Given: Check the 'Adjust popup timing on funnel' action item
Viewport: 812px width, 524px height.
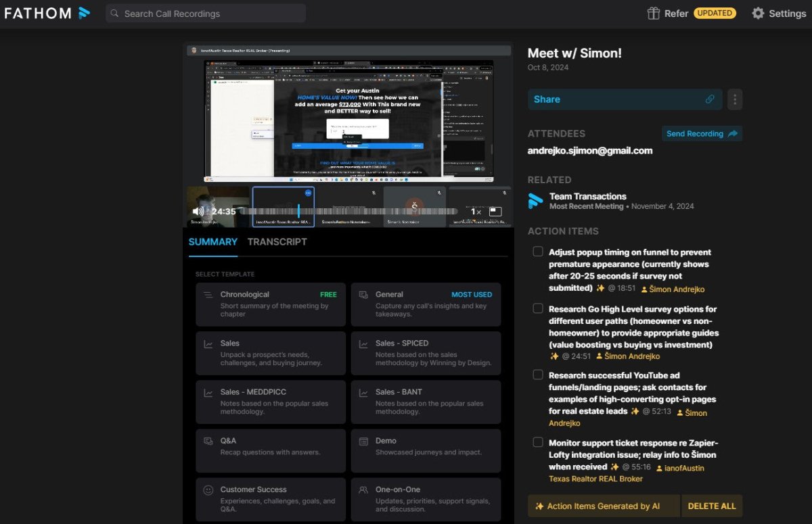Looking at the screenshot, I should (x=538, y=252).
